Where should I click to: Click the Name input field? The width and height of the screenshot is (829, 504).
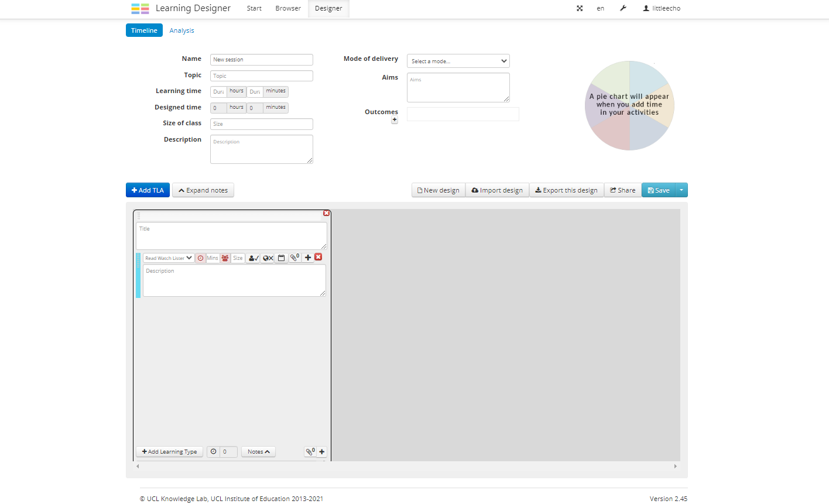click(x=262, y=60)
